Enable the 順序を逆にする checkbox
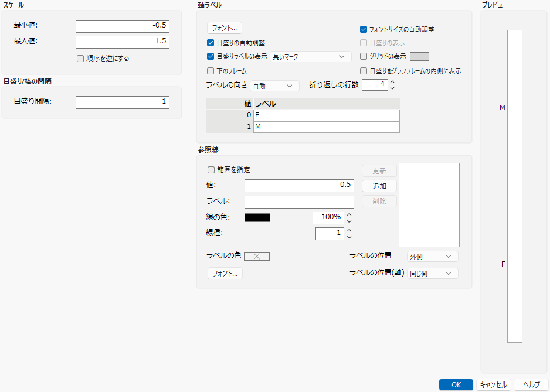Screen dimensions: 550x392 pyautogui.click(x=80, y=59)
